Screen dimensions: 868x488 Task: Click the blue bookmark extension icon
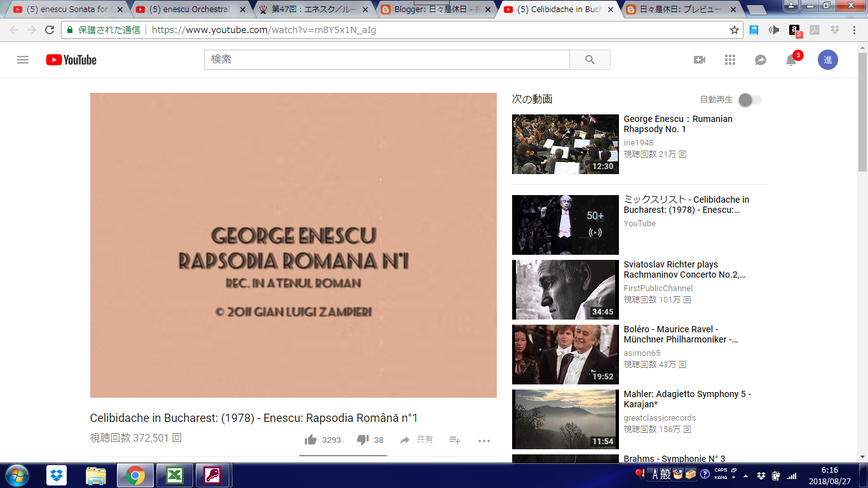point(754,30)
